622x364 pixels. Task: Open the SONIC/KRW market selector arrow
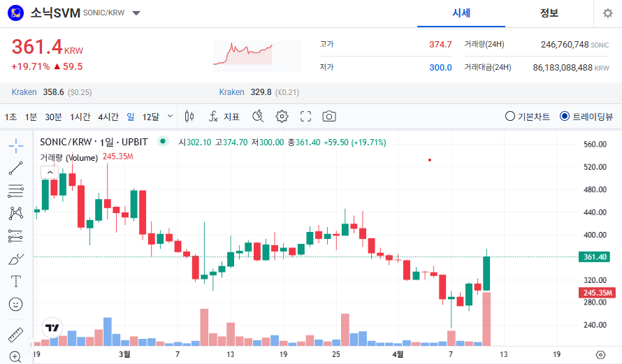(136, 13)
